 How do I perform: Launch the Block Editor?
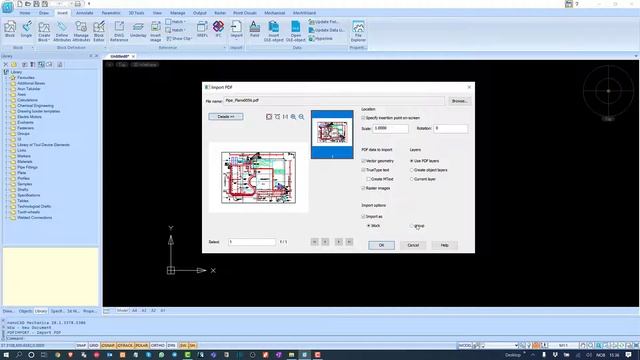(x=99, y=31)
